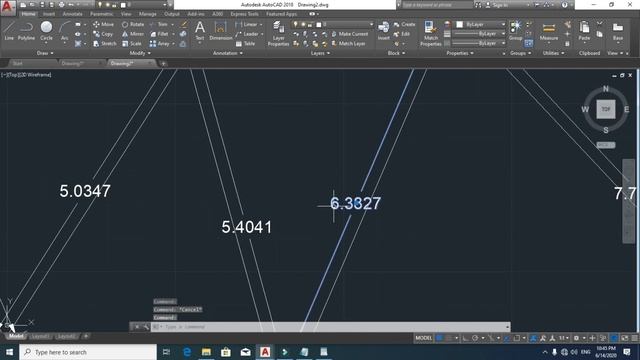Open Layer Properties manager
This screenshot has height=360, width=640.
click(x=278, y=33)
